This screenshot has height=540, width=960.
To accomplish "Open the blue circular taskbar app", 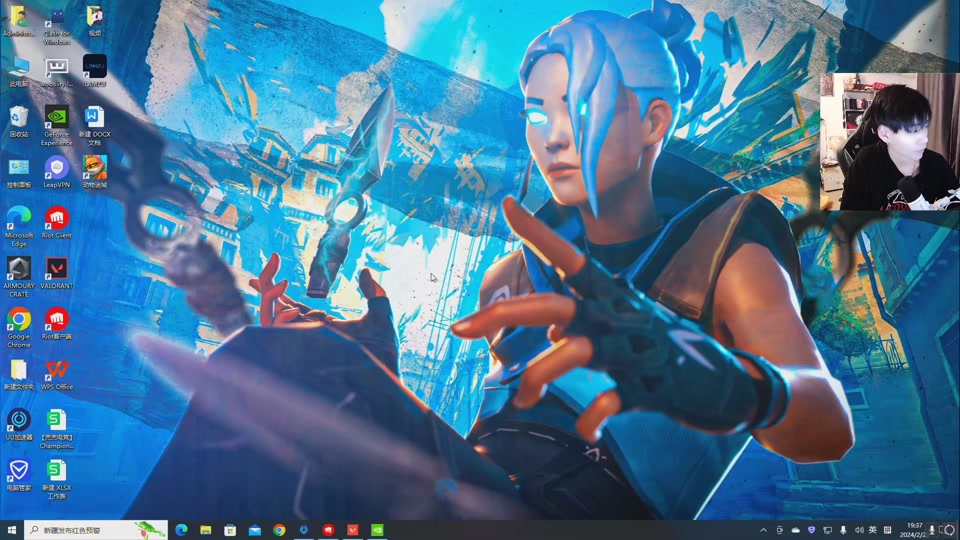I will pos(304,530).
